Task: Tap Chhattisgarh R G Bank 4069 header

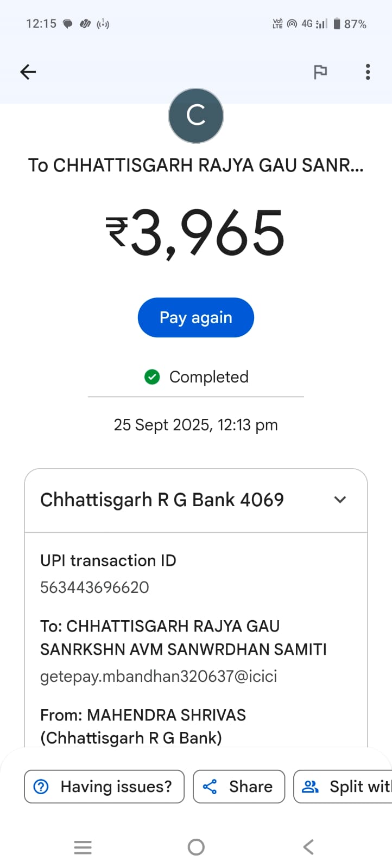Action: (162, 500)
